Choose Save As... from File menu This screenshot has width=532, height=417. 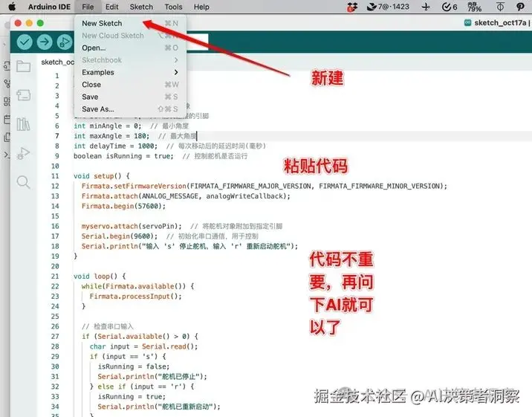[130, 109]
